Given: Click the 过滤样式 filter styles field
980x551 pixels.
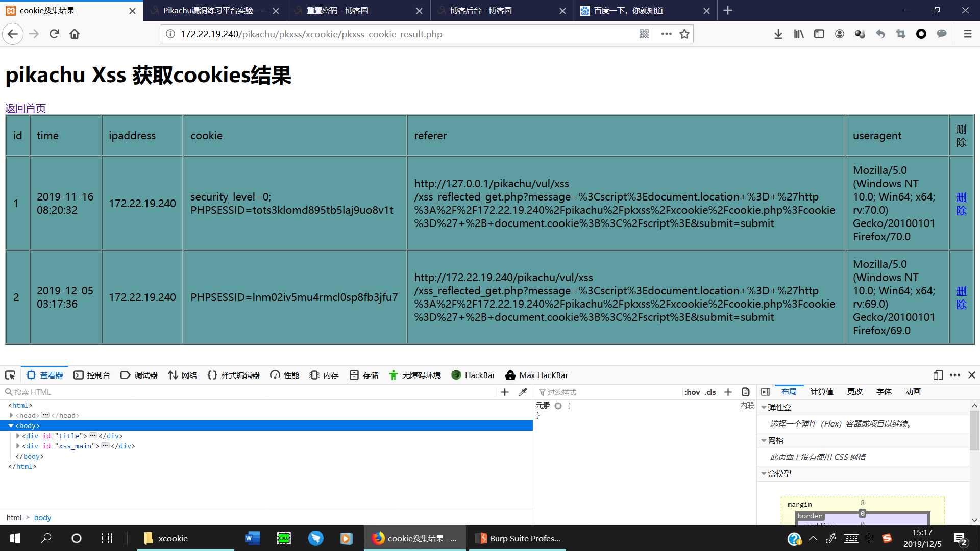Looking at the screenshot, I should coord(607,392).
